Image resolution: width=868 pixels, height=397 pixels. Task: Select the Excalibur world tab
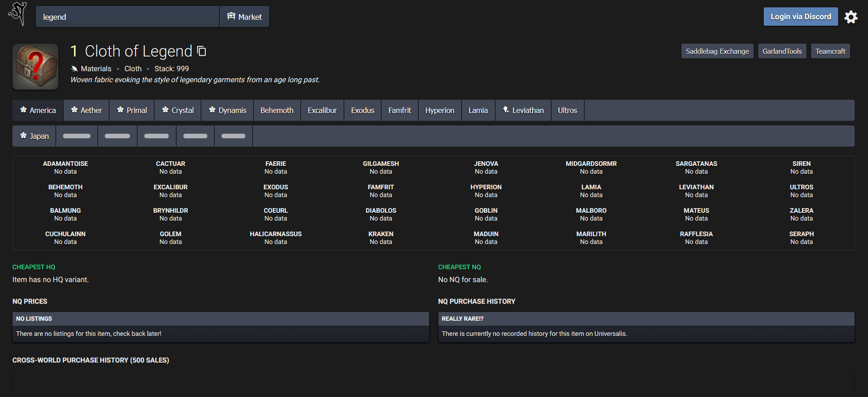(x=322, y=110)
